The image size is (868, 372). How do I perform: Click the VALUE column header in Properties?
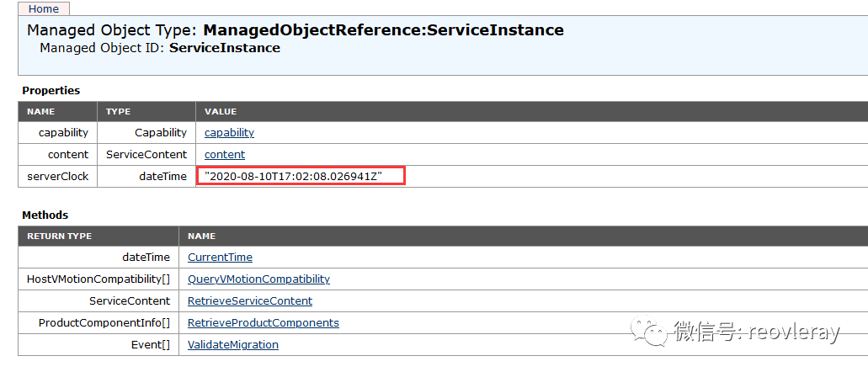[x=221, y=111]
